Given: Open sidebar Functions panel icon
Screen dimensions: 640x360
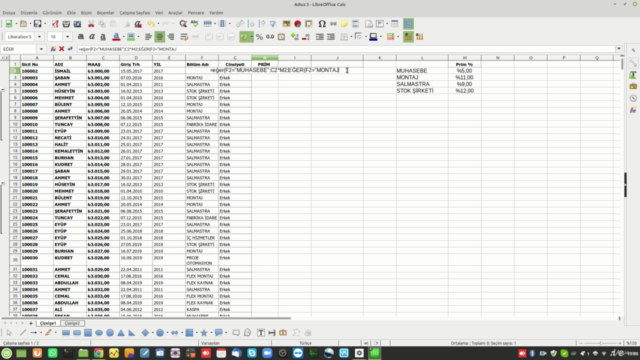Looking at the screenshot, I should pos(633,110).
